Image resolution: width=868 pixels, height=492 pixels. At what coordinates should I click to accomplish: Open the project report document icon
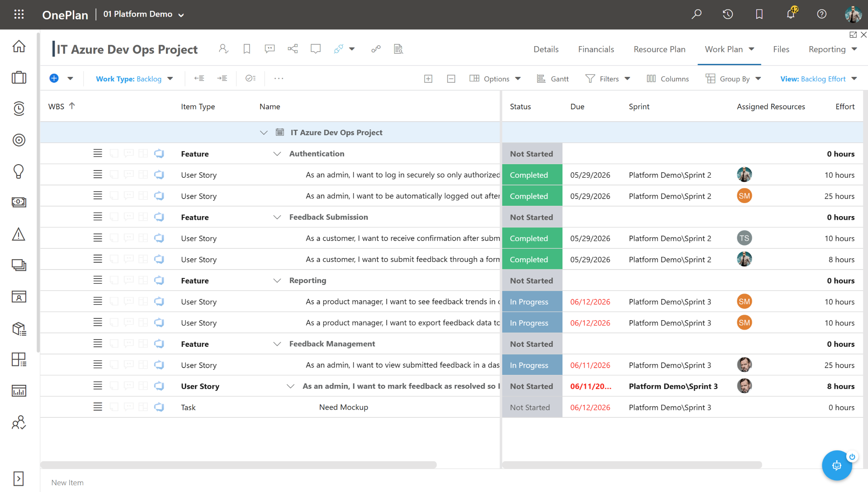398,49
